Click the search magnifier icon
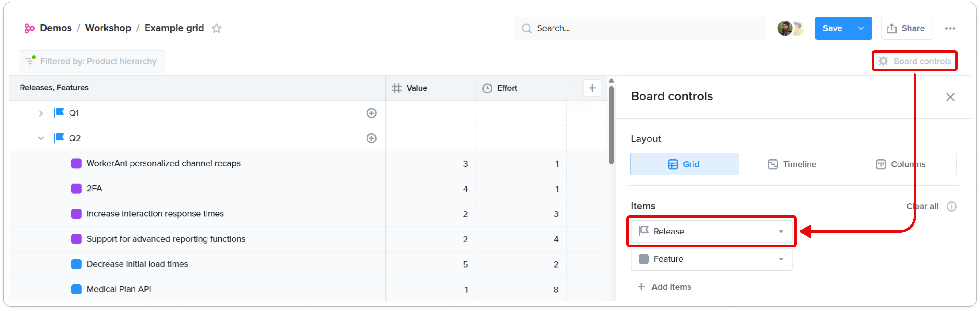 tap(526, 28)
